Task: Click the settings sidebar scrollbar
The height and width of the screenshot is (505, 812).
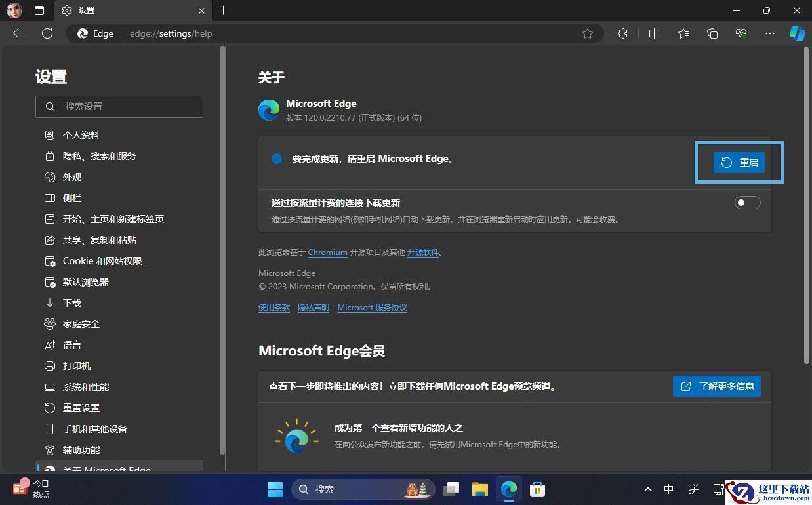Action: [x=222, y=249]
